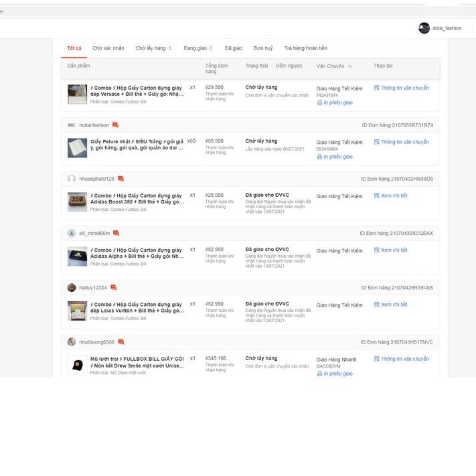
Task: Open shipping info for Versace combo order
Action: (404, 88)
